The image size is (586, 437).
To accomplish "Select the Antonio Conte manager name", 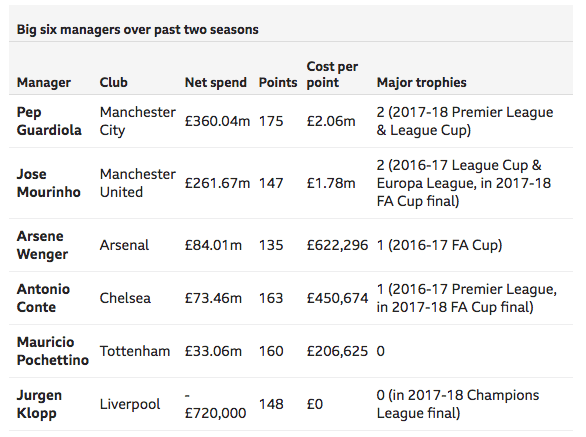I will (x=43, y=298).
